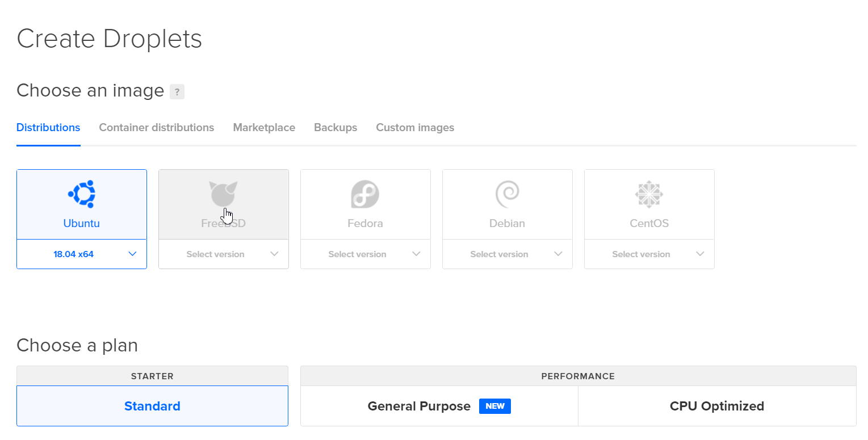
Task: Select the Ubuntu logo icon
Action: click(82, 194)
